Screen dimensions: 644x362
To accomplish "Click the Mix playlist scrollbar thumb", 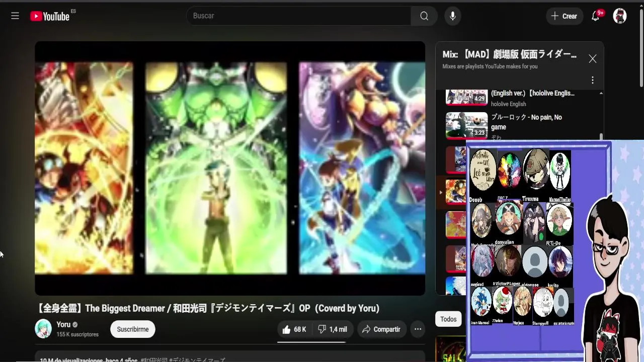I will 601,137.
